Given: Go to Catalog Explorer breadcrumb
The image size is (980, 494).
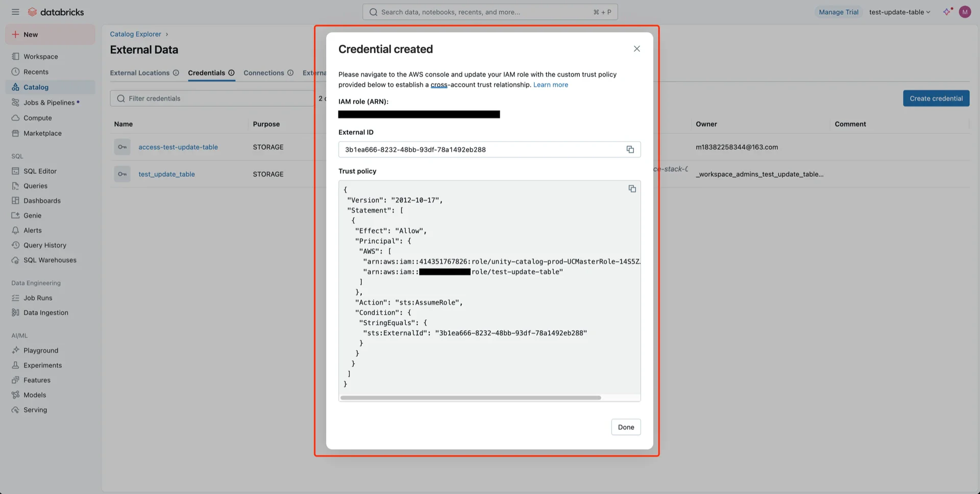Looking at the screenshot, I should (135, 34).
